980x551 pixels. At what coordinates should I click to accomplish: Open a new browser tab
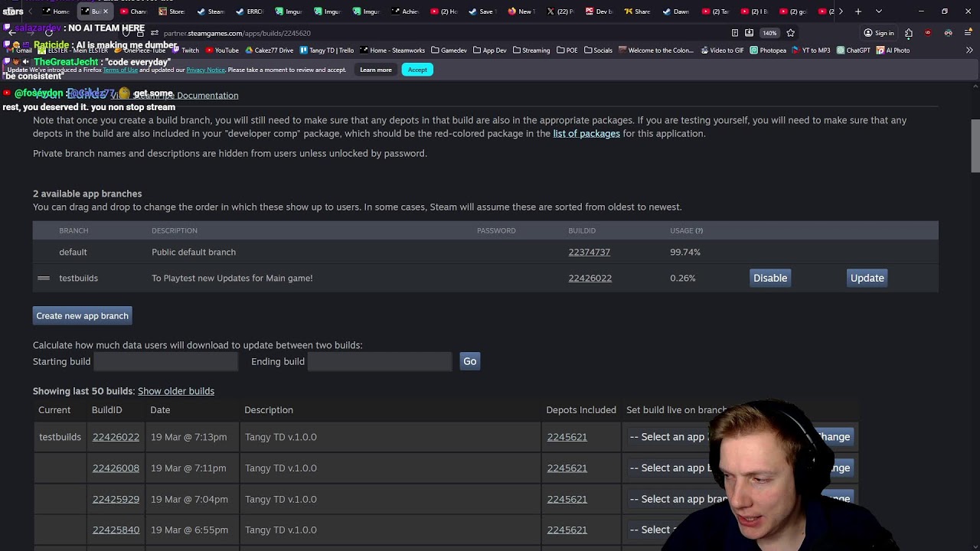tap(858, 11)
